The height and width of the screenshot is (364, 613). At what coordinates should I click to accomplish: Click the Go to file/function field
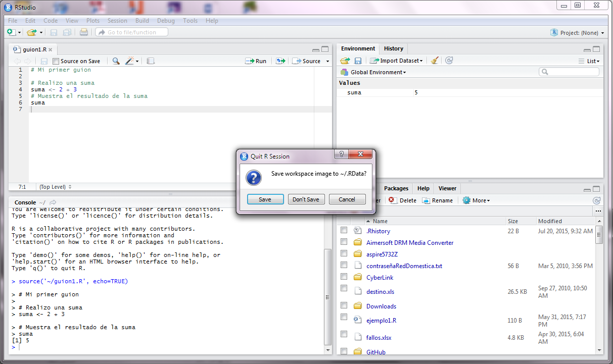point(132,32)
